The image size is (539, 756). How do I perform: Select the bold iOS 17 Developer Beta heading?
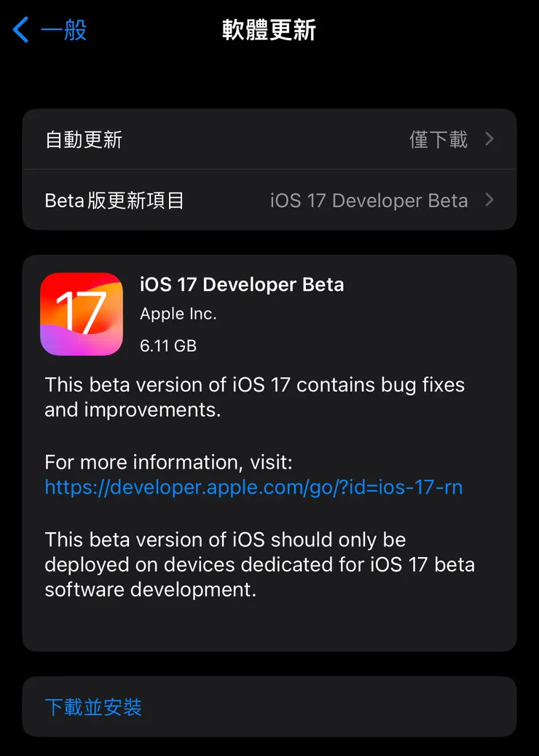point(242,284)
